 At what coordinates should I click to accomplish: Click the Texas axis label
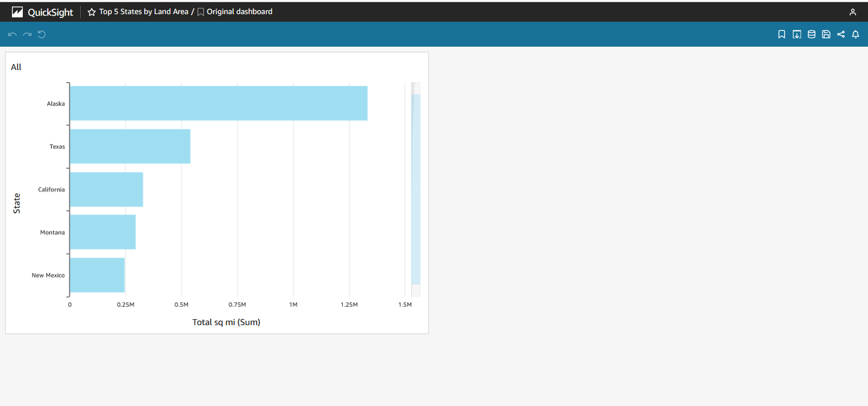coord(57,147)
